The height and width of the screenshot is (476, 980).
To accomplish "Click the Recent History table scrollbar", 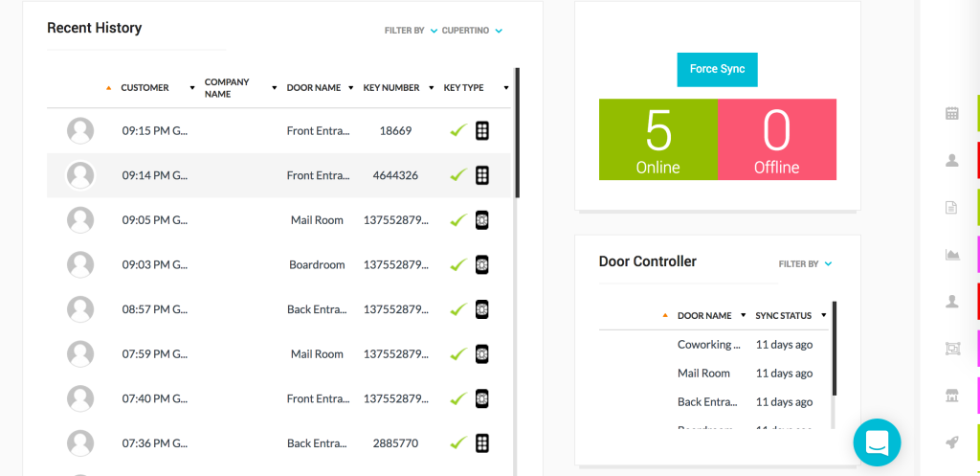I will (x=518, y=133).
